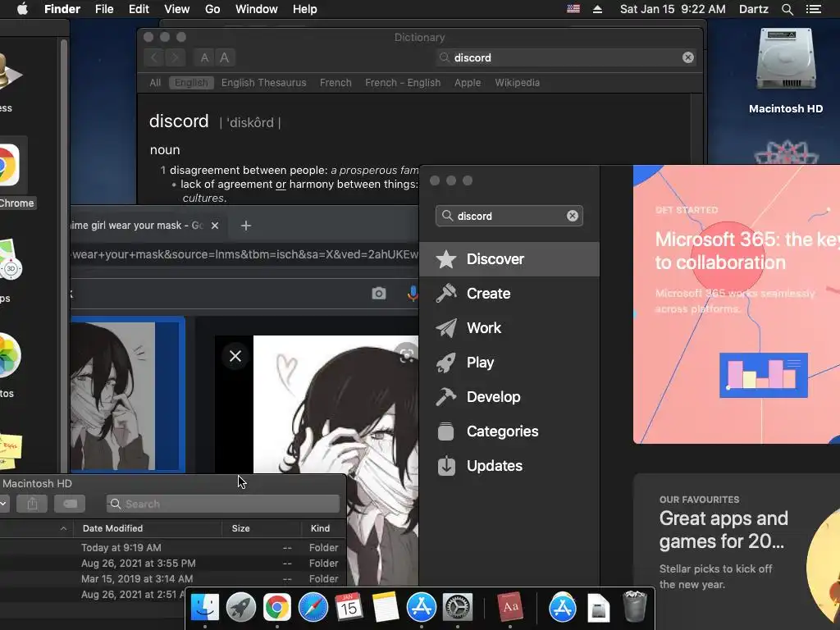
Task: Open the document stack icon in Dock
Action: coord(598,609)
